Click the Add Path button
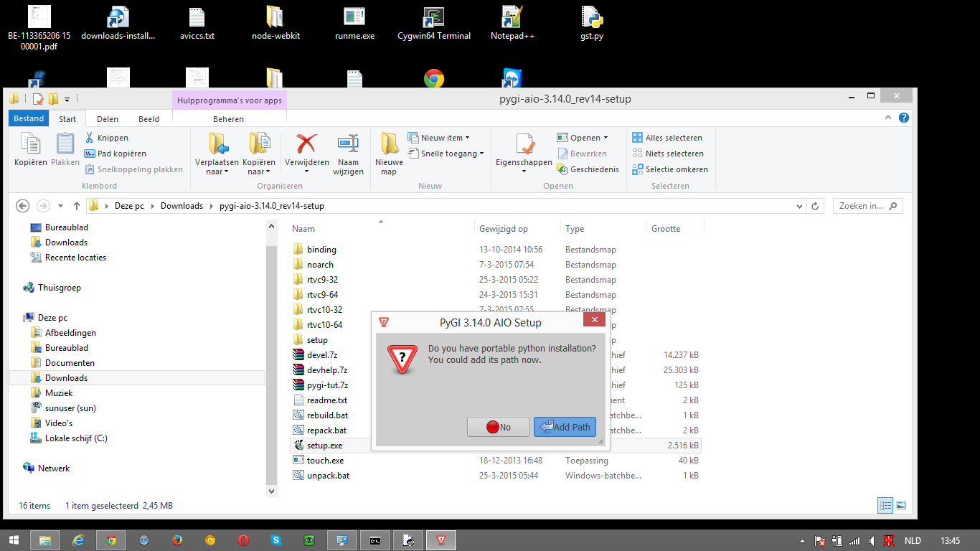Image resolution: width=980 pixels, height=551 pixels. [x=565, y=427]
